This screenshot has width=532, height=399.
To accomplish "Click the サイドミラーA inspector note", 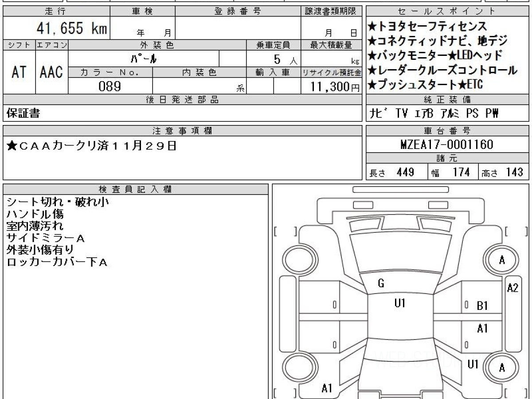I will click(x=46, y=238).
